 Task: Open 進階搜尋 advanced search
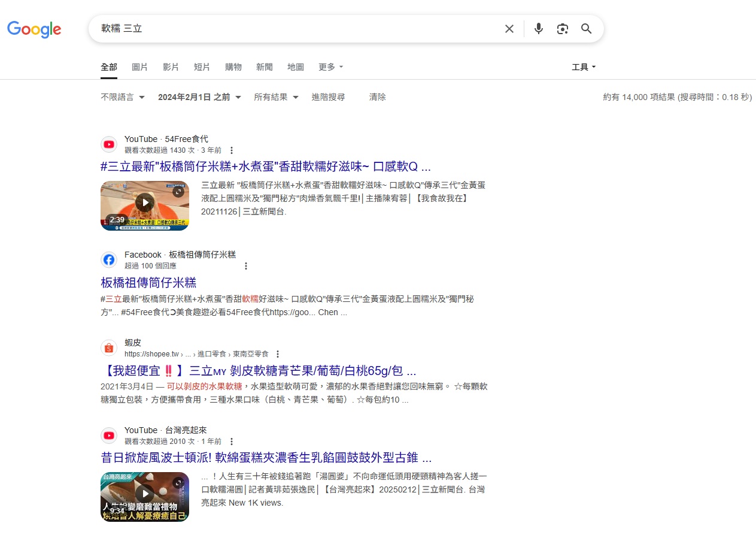[x=328, y=97]
